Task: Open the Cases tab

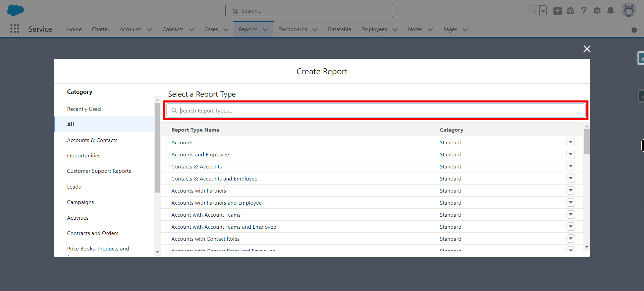Action: [211, 29]
